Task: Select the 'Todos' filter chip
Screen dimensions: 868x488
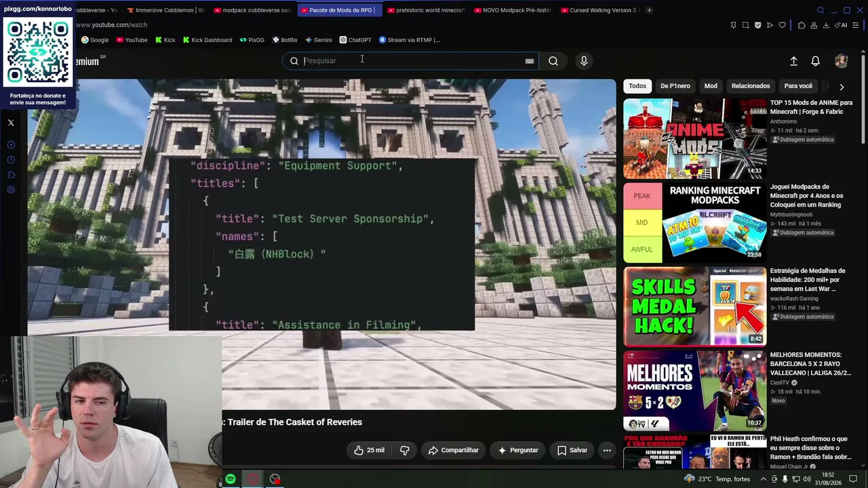Action: (637, 86)
